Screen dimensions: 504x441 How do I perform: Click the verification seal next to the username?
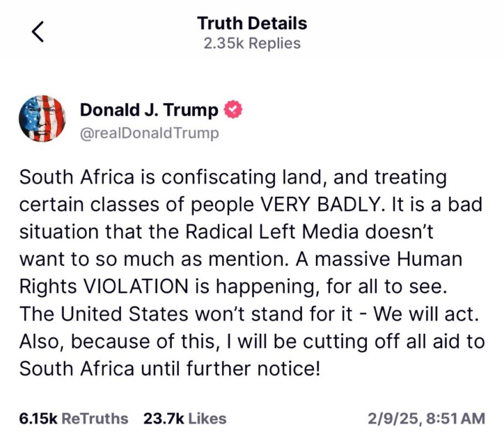(233, 108)
